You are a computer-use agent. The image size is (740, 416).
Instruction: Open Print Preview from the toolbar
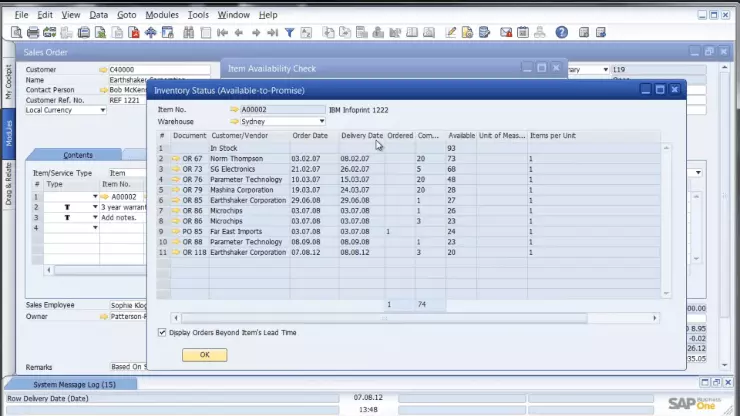click(x=17, y=33)
